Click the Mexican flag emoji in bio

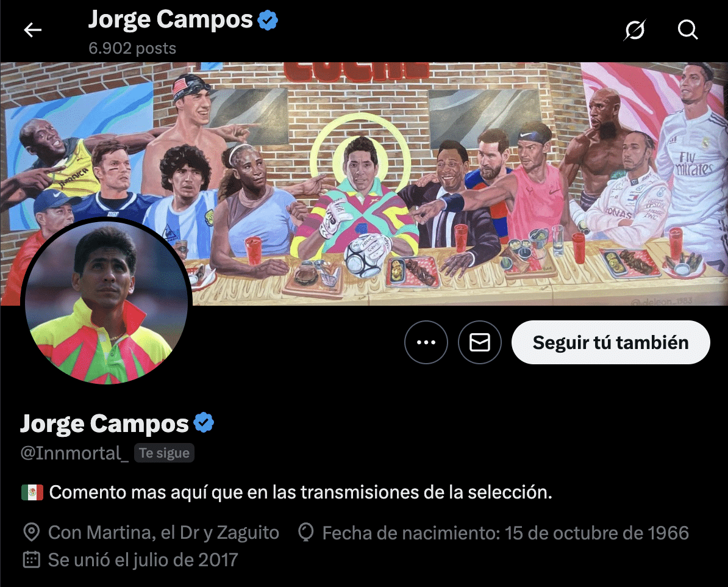(x=32, y=492)
